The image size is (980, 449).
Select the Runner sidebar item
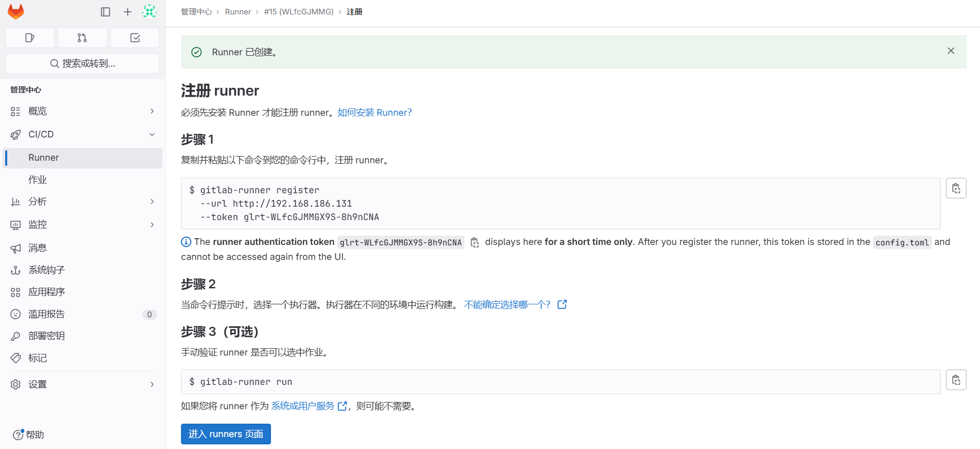tap(82, 158)
